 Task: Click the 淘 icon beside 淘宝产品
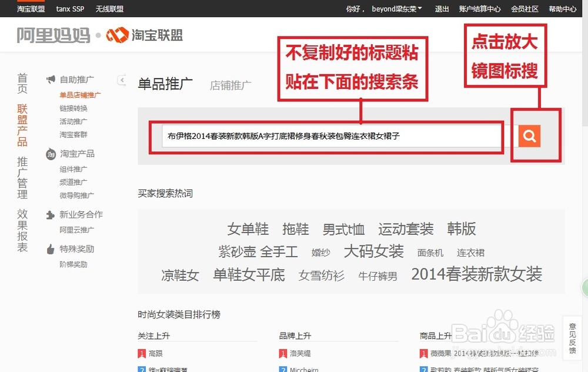pos(51,154)
